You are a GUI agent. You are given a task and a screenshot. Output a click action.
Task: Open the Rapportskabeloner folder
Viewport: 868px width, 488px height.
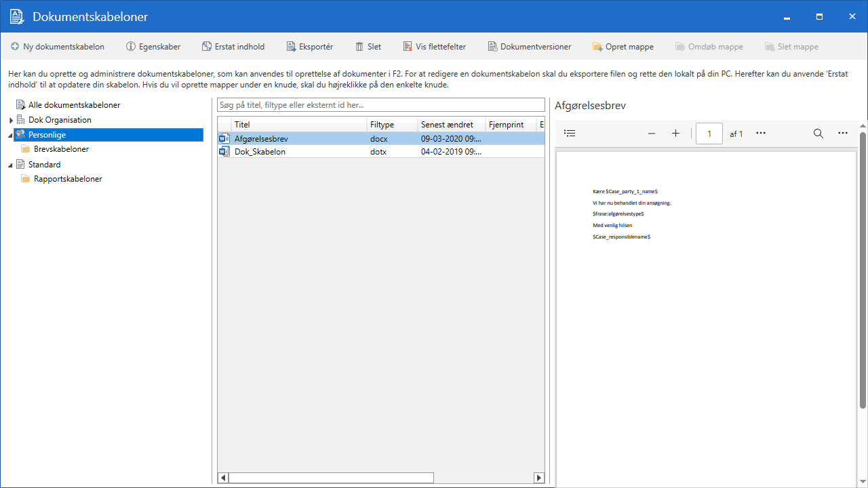pyautogui.click(x=68, y=179)
